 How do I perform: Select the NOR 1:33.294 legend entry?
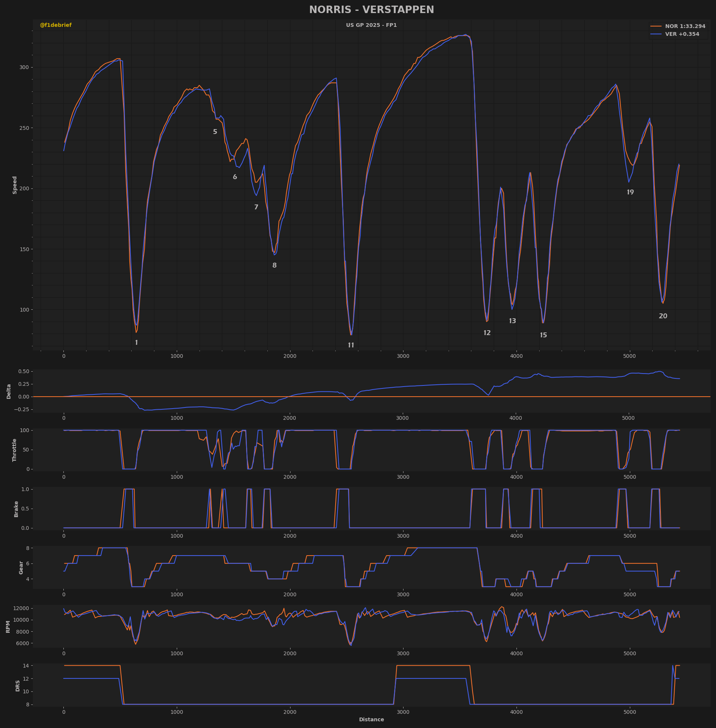click(678, 26)
